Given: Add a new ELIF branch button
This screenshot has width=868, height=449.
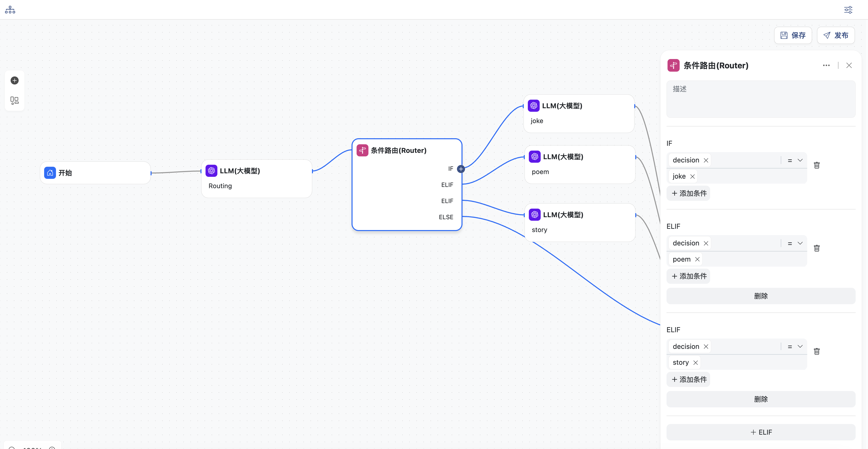Looking at the screenshot, I should pyautogui.click(x=761, y=432).
